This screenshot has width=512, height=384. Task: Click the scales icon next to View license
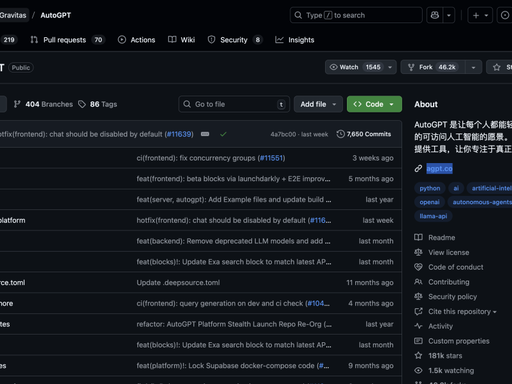(418, 253)
